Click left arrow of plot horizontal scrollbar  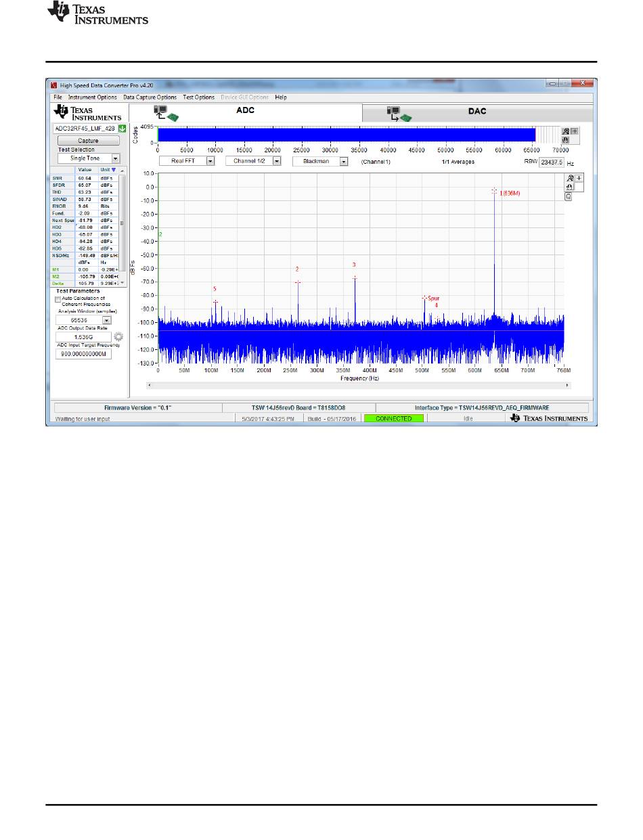pyautogui.click(x=149, y=384)
